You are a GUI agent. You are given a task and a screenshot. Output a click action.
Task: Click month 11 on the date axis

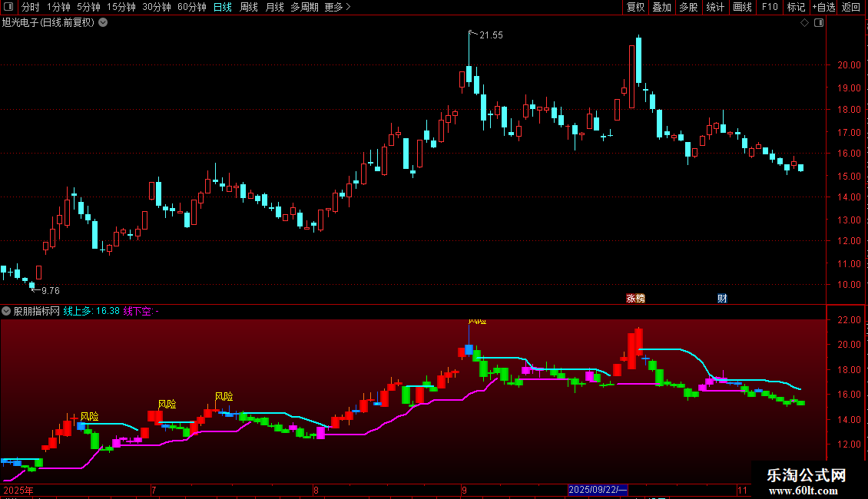point(742,490)
